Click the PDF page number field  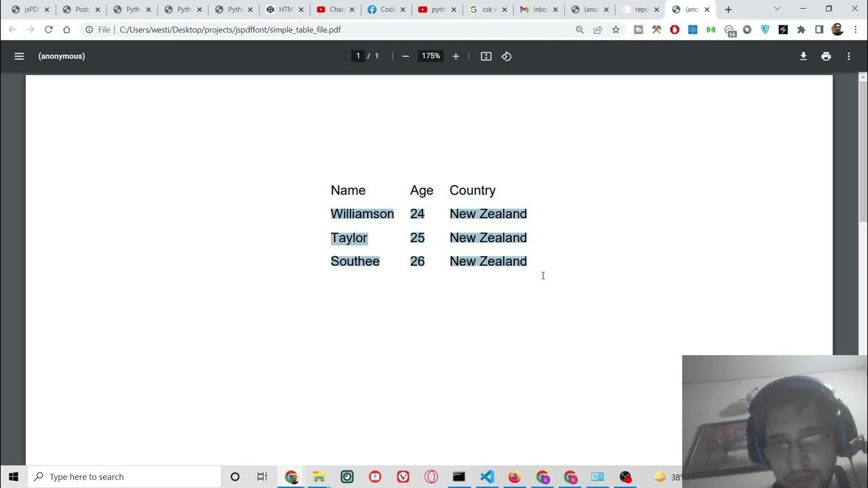(358, 56)
